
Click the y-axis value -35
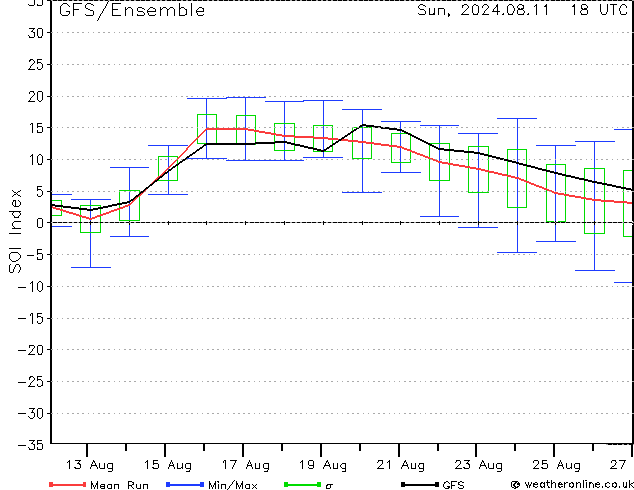coord(31,445)
